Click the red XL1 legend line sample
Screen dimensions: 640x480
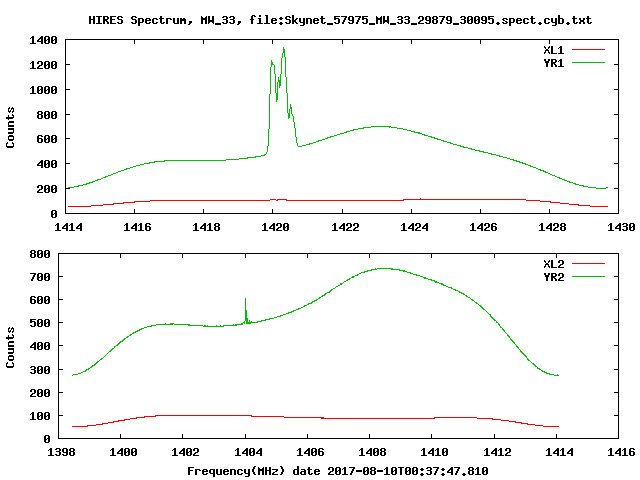click(x=588, y=50)
